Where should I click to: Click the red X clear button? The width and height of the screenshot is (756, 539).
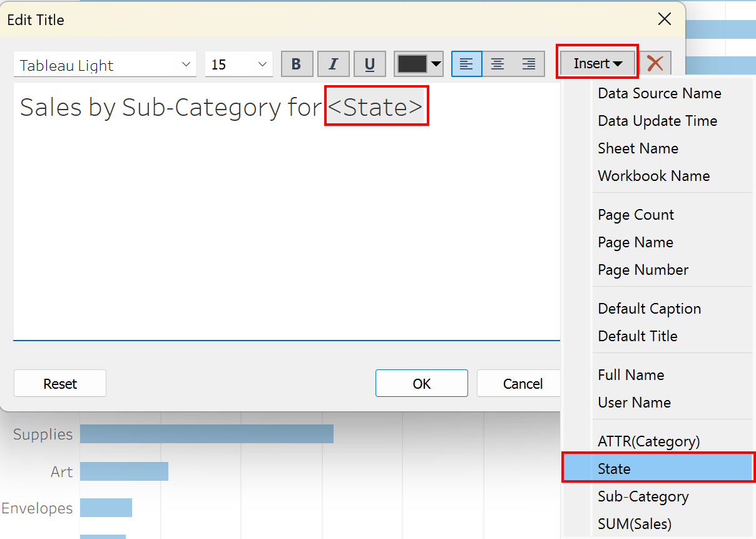[655, 64]
